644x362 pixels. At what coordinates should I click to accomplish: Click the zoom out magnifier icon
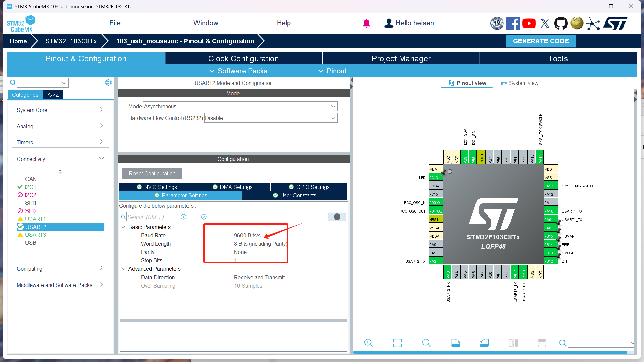pyautogui.click(x=426, y=343)
